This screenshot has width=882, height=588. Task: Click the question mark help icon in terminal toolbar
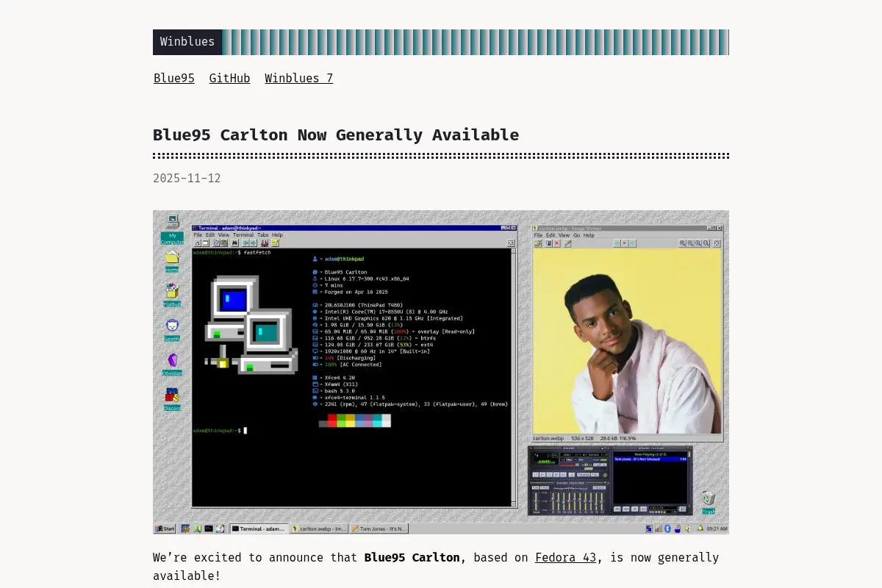[x=275, y=243]
